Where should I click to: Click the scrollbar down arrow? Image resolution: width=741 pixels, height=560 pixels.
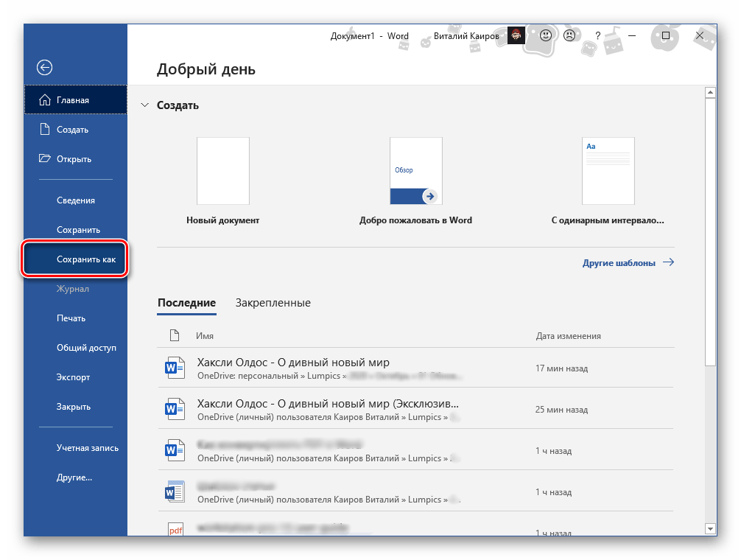point(710,528)
